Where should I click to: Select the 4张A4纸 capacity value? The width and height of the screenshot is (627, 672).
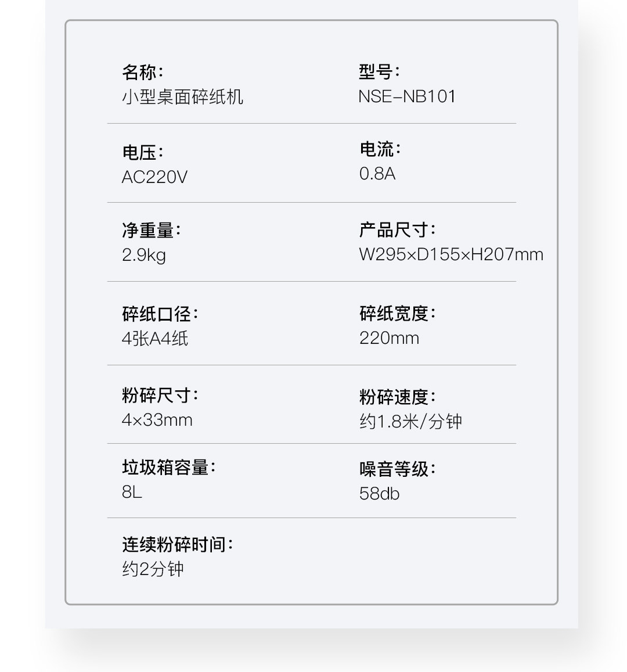click(x=155, y=339)
